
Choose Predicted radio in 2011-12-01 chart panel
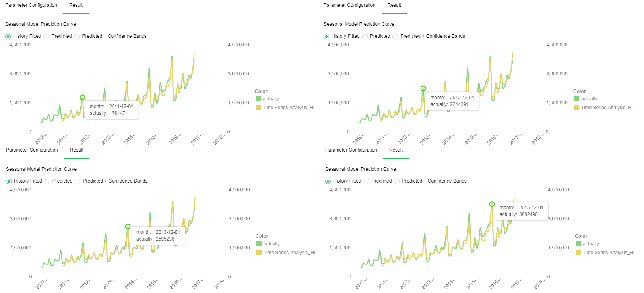(47, 37)
